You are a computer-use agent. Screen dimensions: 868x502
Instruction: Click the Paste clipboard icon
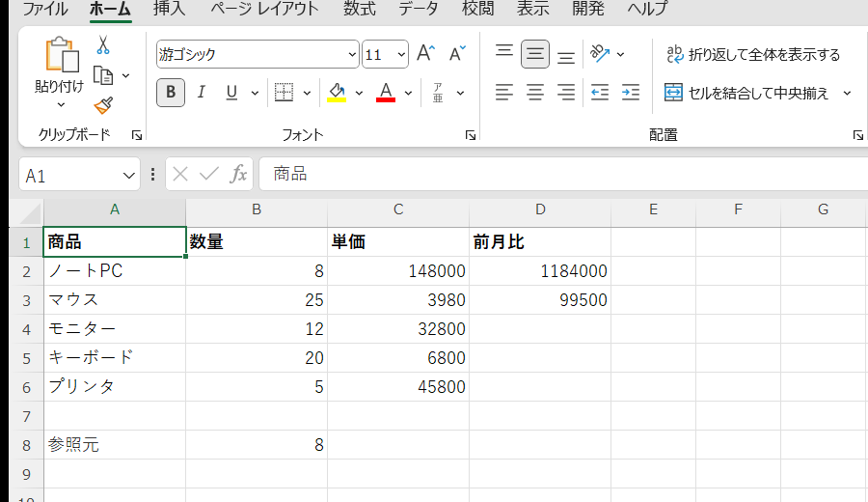(61, 55)
